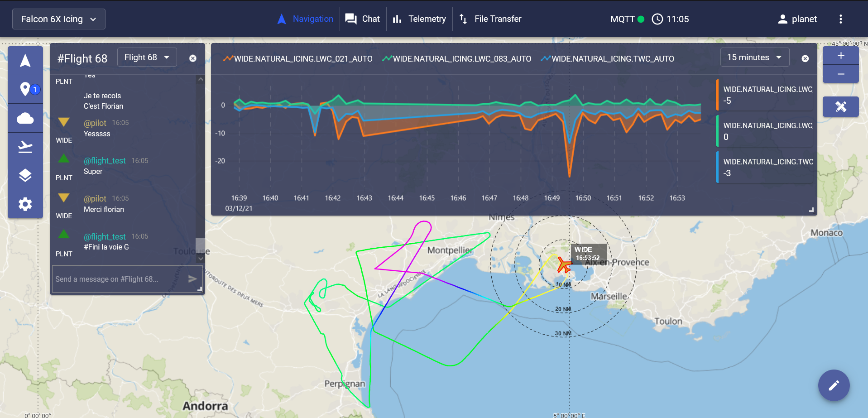Open the settings gear sidebar tool
This screenshot has height=418, width=868.
click(25, 204)
